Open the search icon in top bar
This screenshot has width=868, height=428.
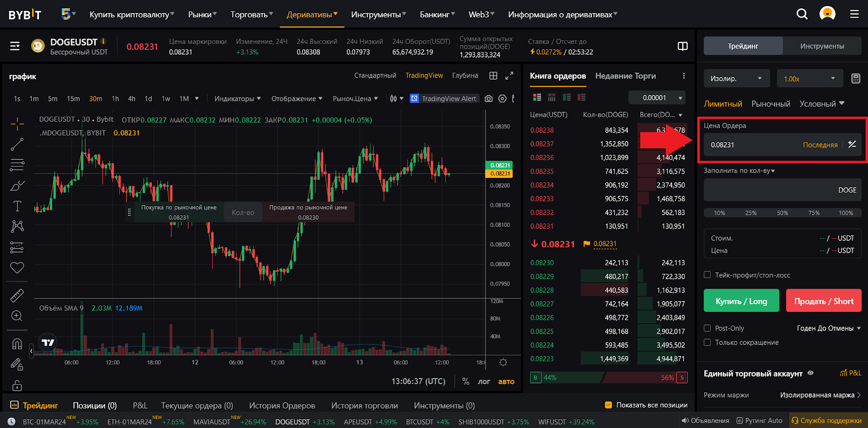802,14
